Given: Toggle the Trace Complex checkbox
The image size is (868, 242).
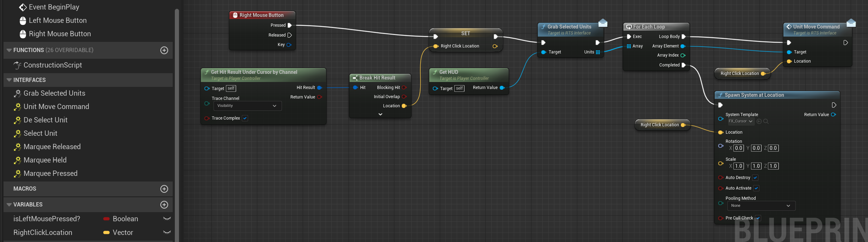Looking at the screenshot, I should coord(245,118).
